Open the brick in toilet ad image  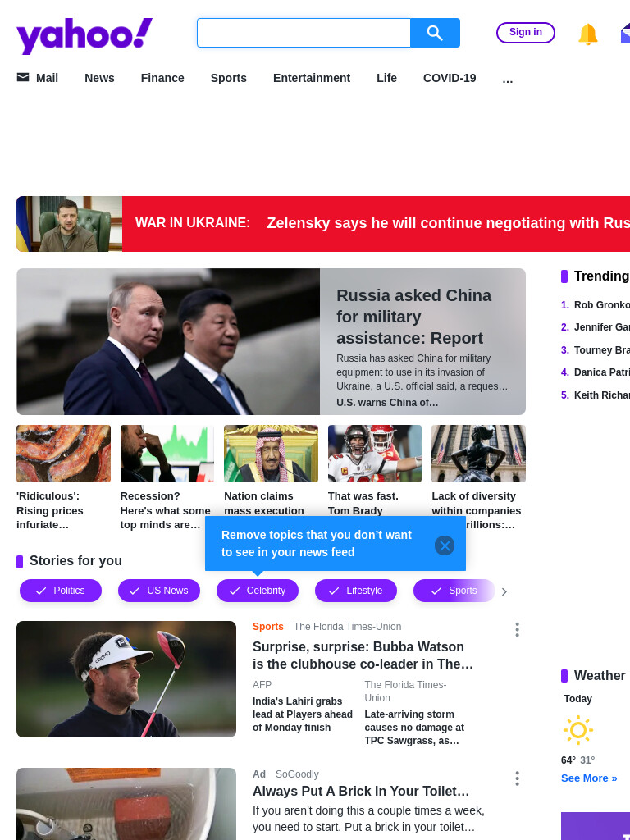tap(126, 804)
